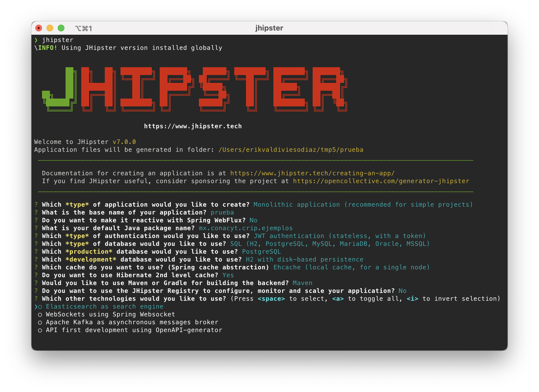Toggle Apache Kafka messages broker option
The height and width of the screenshot is (392, 539).
(x=128, y=322)
